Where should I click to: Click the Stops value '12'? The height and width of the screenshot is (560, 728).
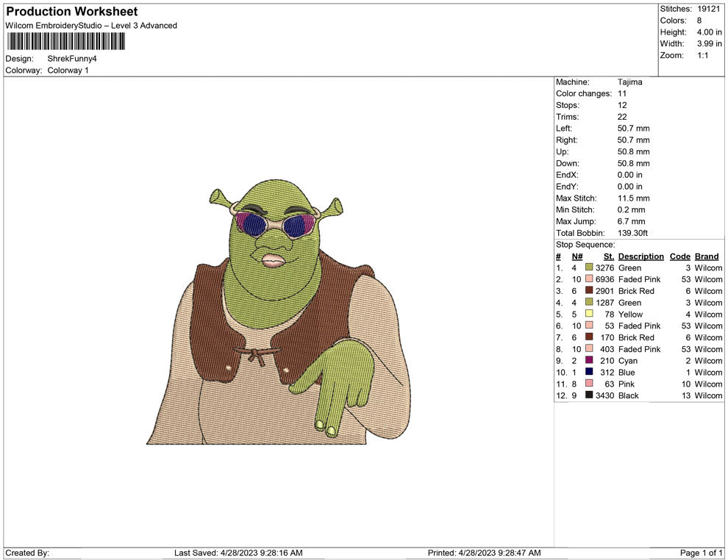[622, 105]
